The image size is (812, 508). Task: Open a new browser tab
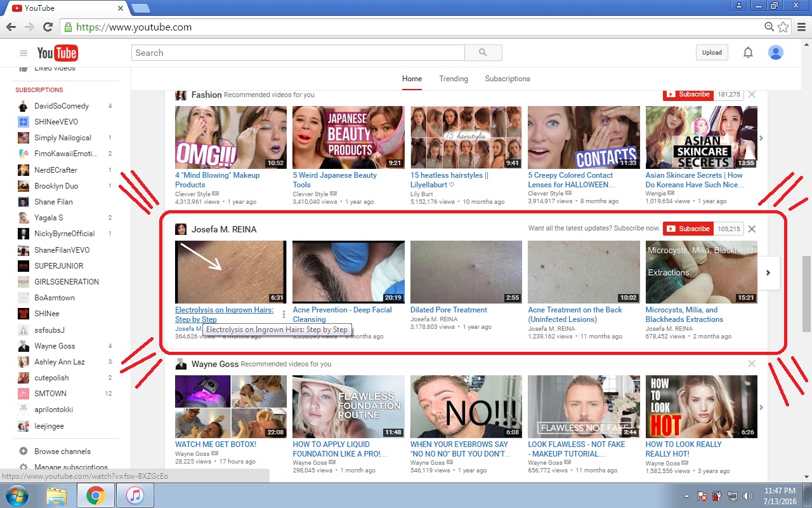click(140, 8)
